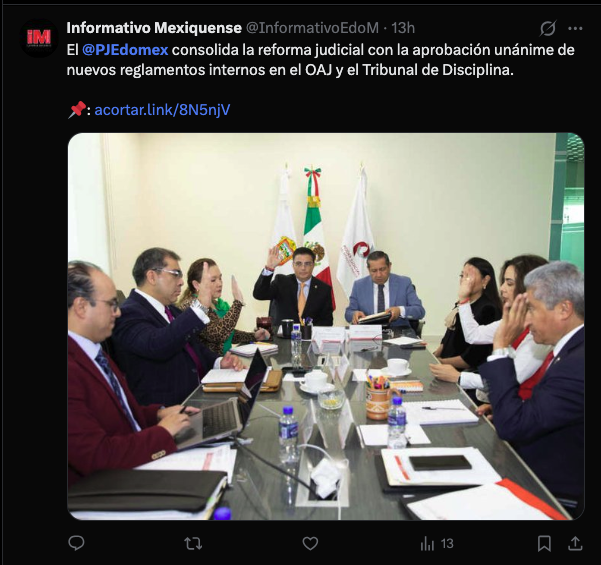Open the @InformativoEdoM handle

[x=312, y=28]
